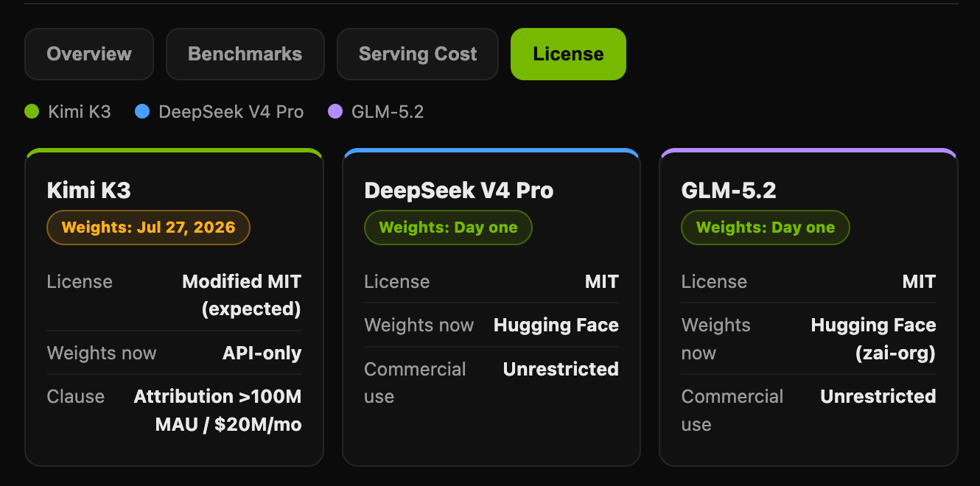The width and height of the screenshot is (980, 486).
Task: Click 'Unrestricted' value in DeepSeek V4 Pro card
Action: pos(561,369)
